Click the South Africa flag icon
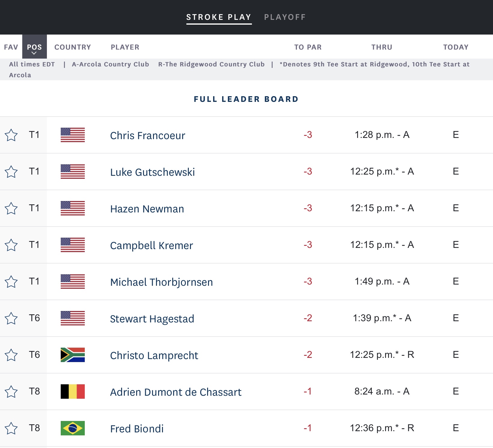This screenshot has height=448, width=493. 73,355
